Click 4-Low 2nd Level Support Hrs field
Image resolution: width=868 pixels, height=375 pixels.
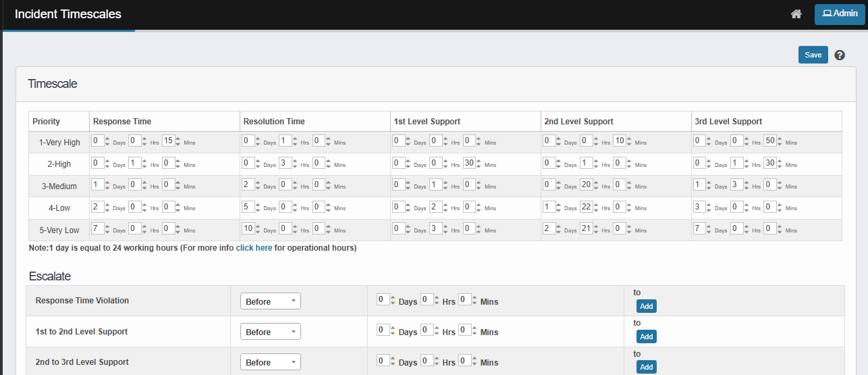585,206
